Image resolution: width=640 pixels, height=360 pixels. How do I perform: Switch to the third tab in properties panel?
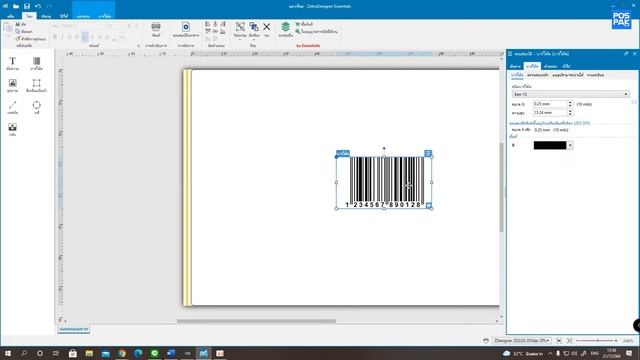[x=550, y=66]
